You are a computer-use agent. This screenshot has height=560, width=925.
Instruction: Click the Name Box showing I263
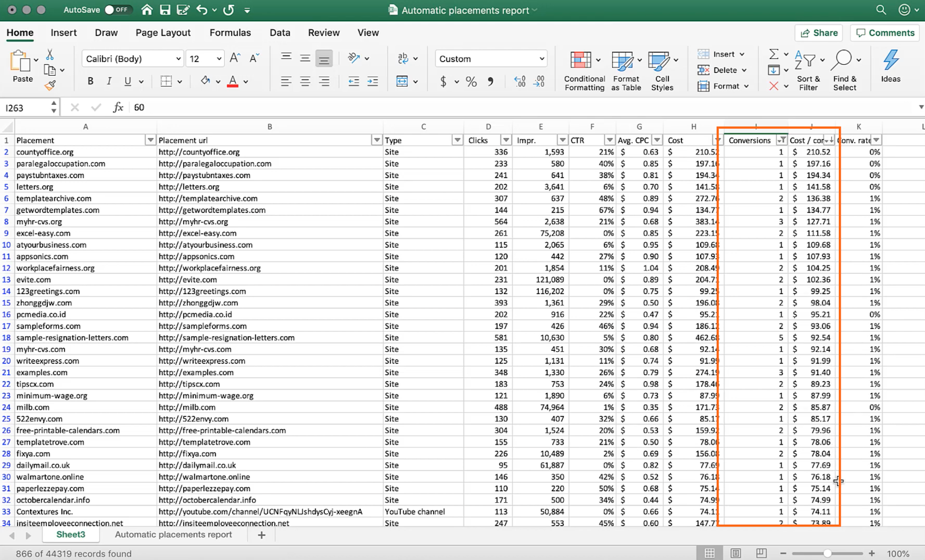(27, 107)
